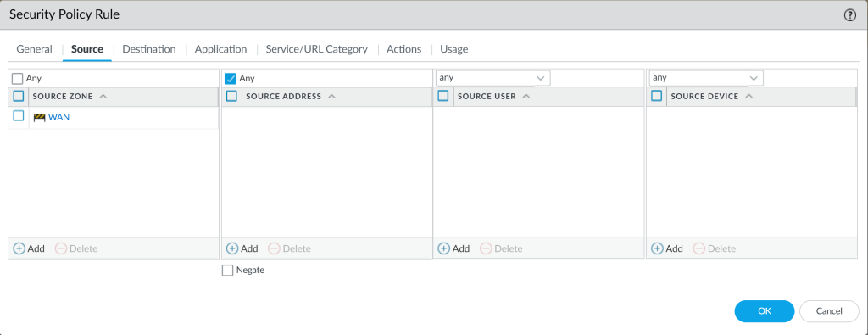Expand the Source Device 'any' dropdown
Image resolution: width=868 pixels, height=335 pixels.
tap(754, 78)
